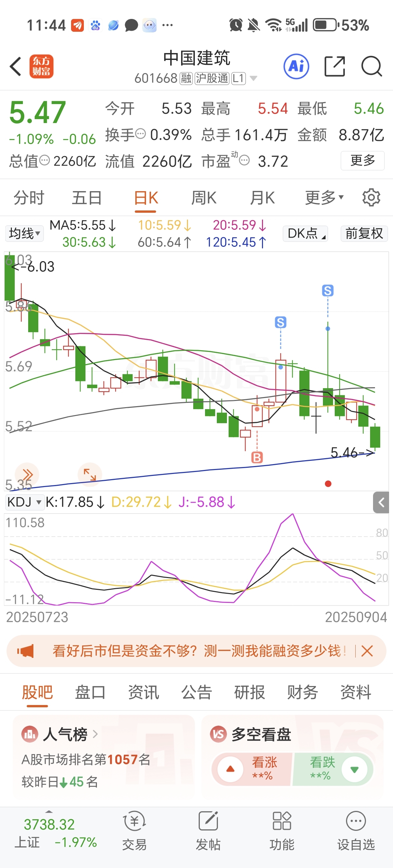Screen dimensions: 393x868
Task: Tap the rank number 1057
Action: coord(122,759)
